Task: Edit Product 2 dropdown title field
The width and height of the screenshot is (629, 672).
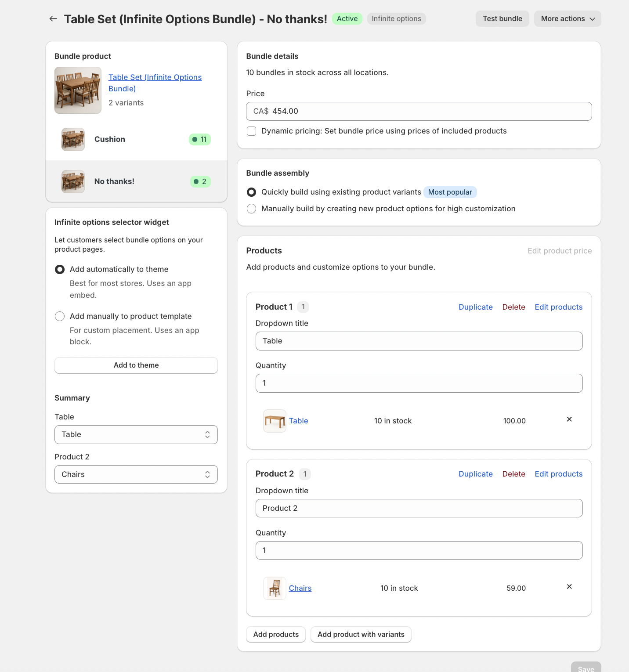Action: click(419, 508)
